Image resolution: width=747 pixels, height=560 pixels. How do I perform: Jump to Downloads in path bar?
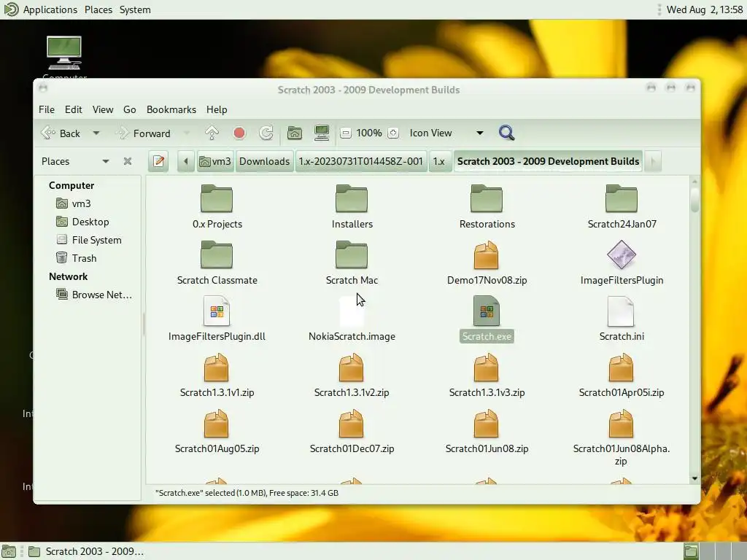coord(264,161)
